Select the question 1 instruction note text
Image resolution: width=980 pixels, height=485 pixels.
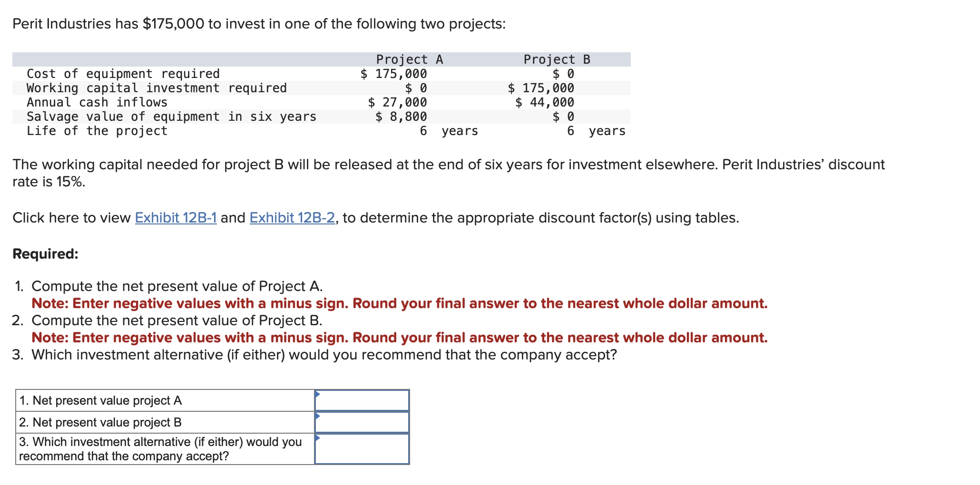[x=353, y=303]
